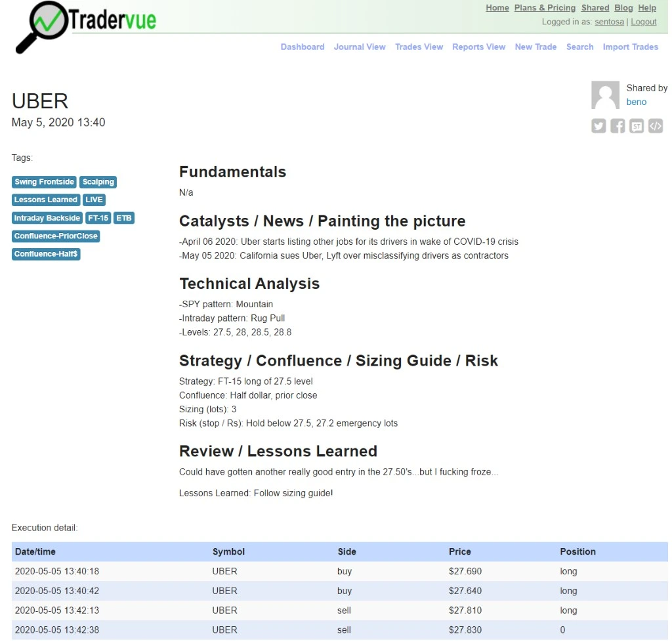This screenshot has height=642, width=672.
Task: Click the 2020-05-05 13:40:18 execution timestamp
Action: tap(57, 572)
